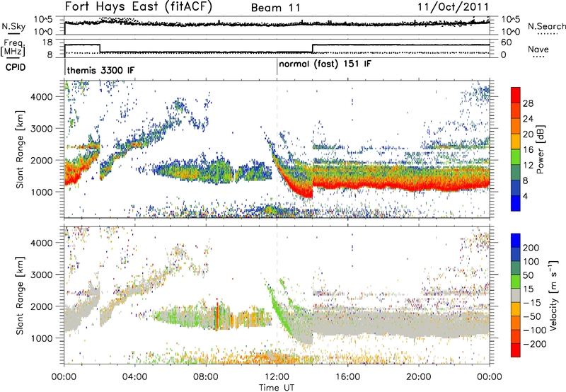Click the '60' Nave axis tick
566x392 pixels.
506,42
